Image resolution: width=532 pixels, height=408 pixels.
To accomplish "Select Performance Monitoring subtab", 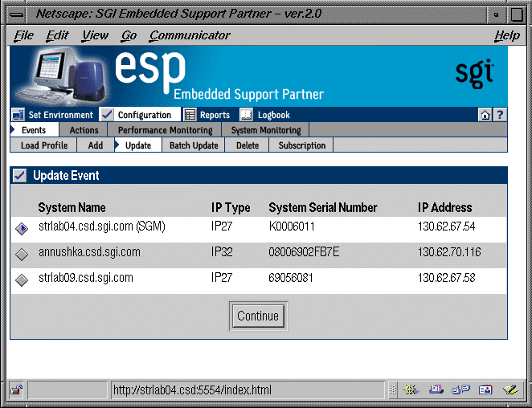I will point(165,130).
